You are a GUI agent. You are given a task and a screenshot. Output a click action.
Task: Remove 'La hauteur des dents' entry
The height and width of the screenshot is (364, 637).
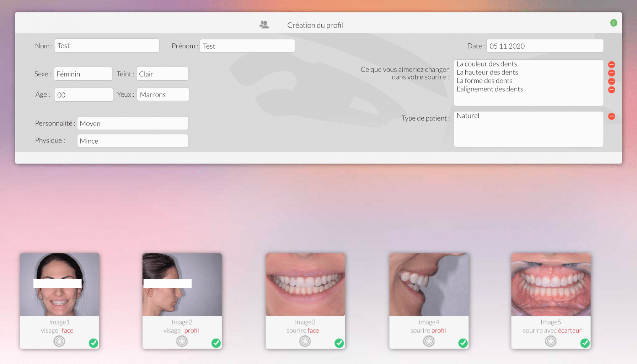click(611, 73)
